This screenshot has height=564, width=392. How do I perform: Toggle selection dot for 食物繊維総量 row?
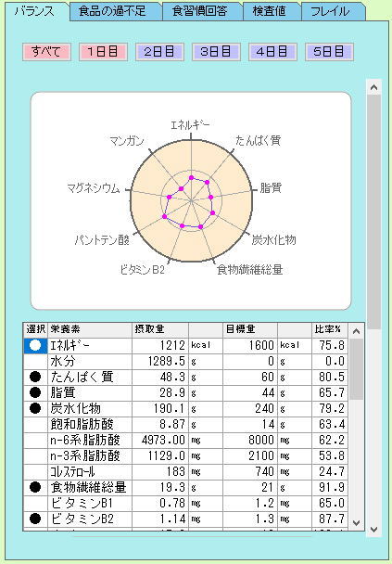click(35, 487)
